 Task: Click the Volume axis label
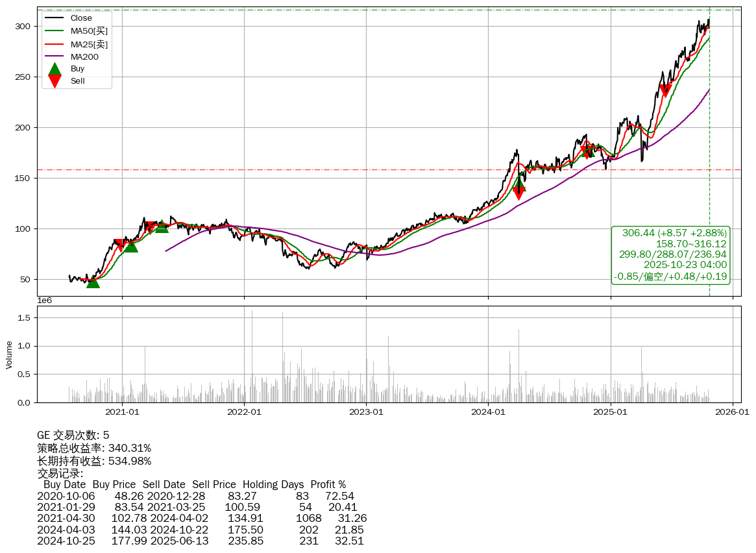coord(9,355)
